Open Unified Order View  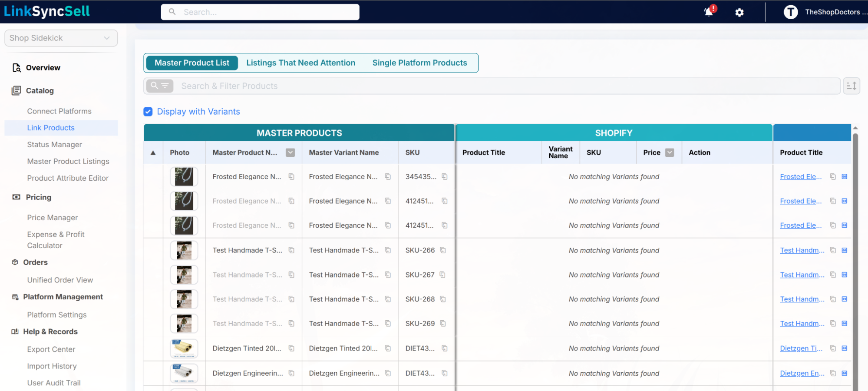coord(60,280)
